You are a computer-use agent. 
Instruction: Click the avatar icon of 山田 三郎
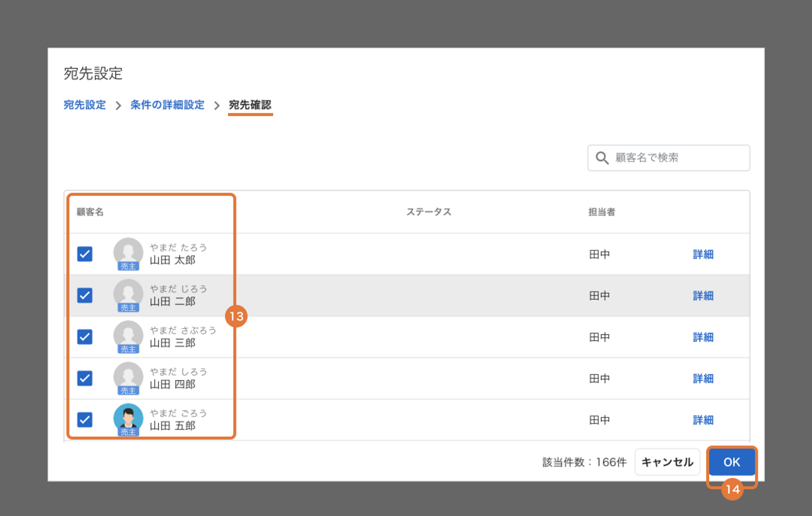click(128, 335)
